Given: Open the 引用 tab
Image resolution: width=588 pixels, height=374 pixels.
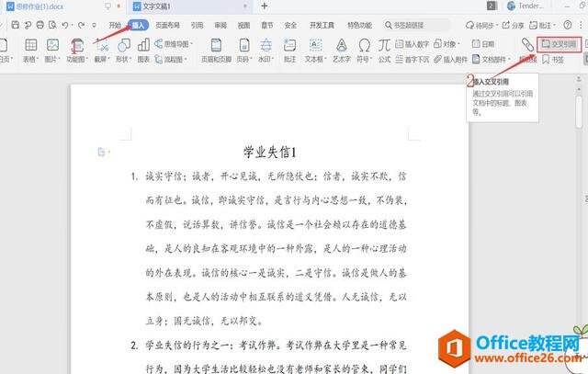Looking at the screenshot, I should (x=197, y=25).
